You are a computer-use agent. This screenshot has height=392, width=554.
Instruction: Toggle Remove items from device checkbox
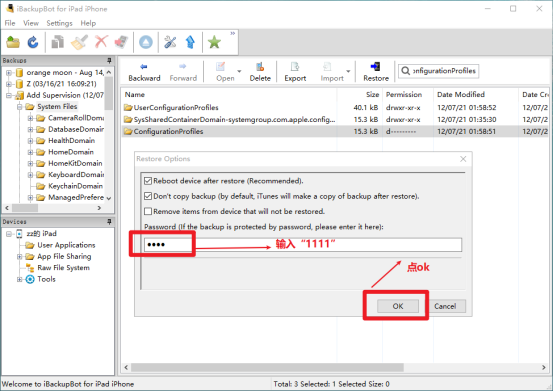(148, 211)
